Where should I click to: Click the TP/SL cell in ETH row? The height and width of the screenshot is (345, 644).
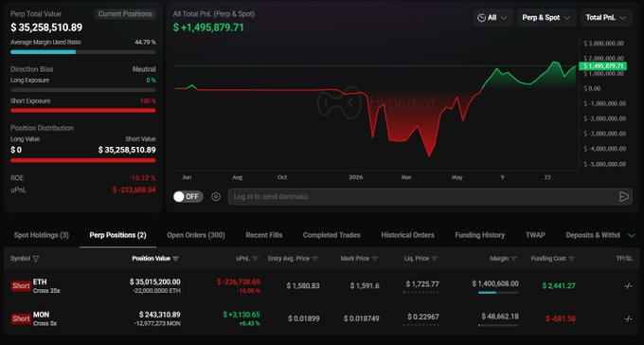[629, 286]
